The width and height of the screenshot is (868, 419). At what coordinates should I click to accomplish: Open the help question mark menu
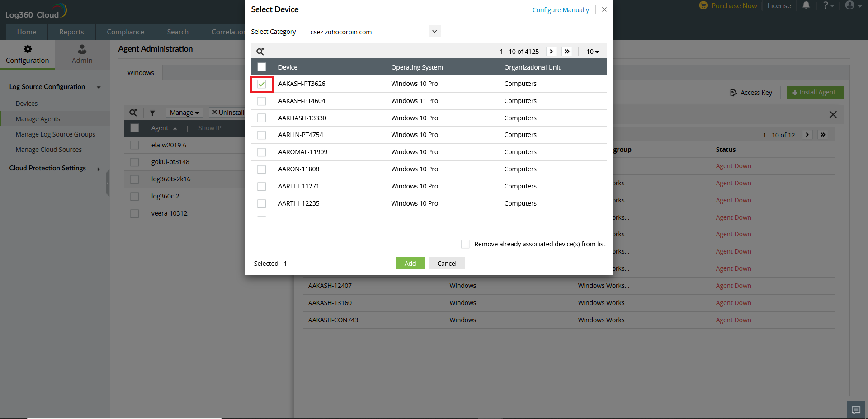828,5
